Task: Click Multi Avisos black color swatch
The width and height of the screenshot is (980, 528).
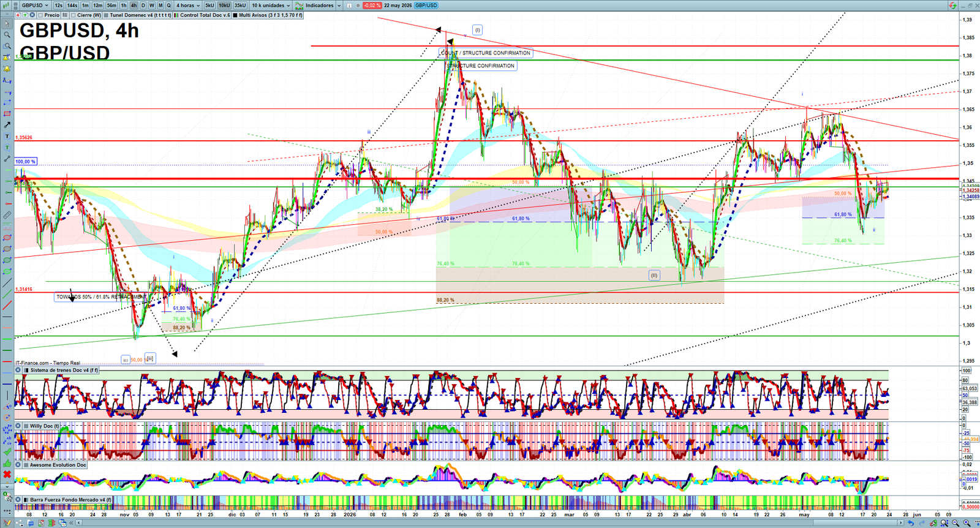Action: pyautogui.click(x=235, y=15)
